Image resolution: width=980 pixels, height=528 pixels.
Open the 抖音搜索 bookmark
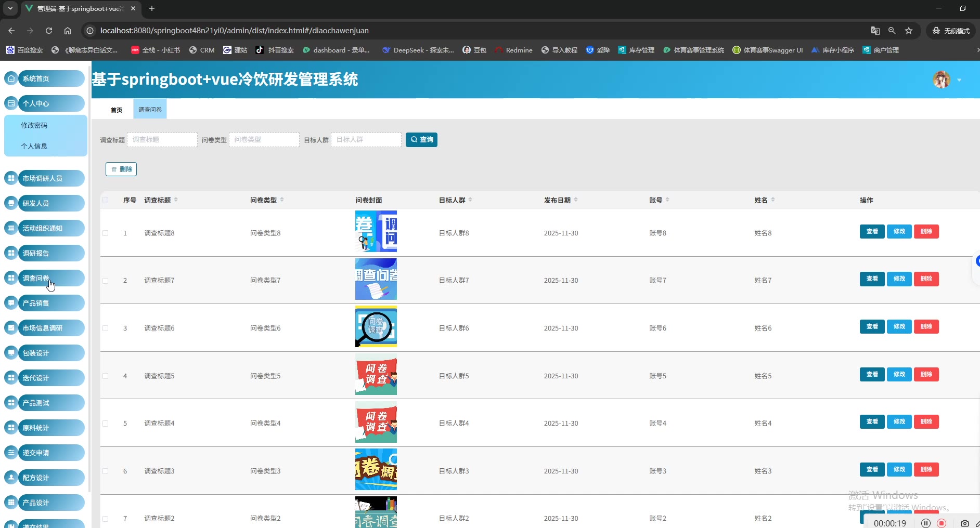point(275,50)
